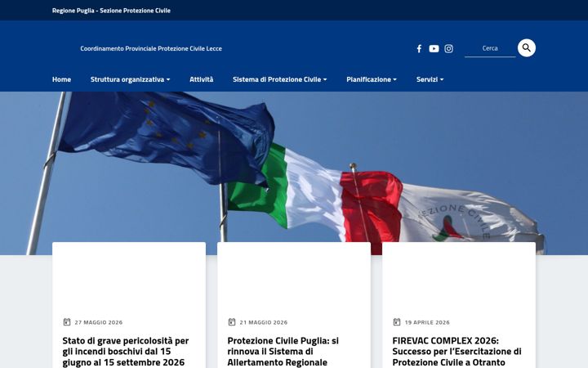588x368 pixels.
Task: Expand the Pianificazione dropdown menu
Action: pyautogui.click(x=372, y=79)
